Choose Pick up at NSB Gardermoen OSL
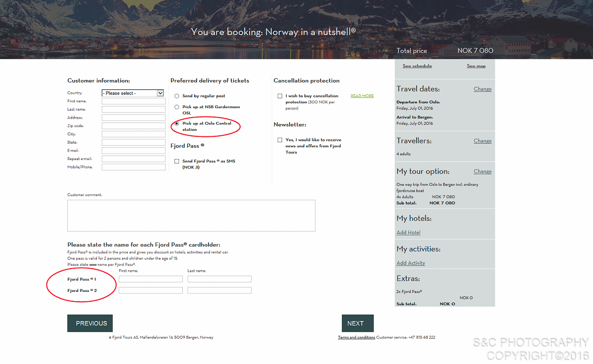The height and width of the screenshot is (364, 593). click(177, 107)
